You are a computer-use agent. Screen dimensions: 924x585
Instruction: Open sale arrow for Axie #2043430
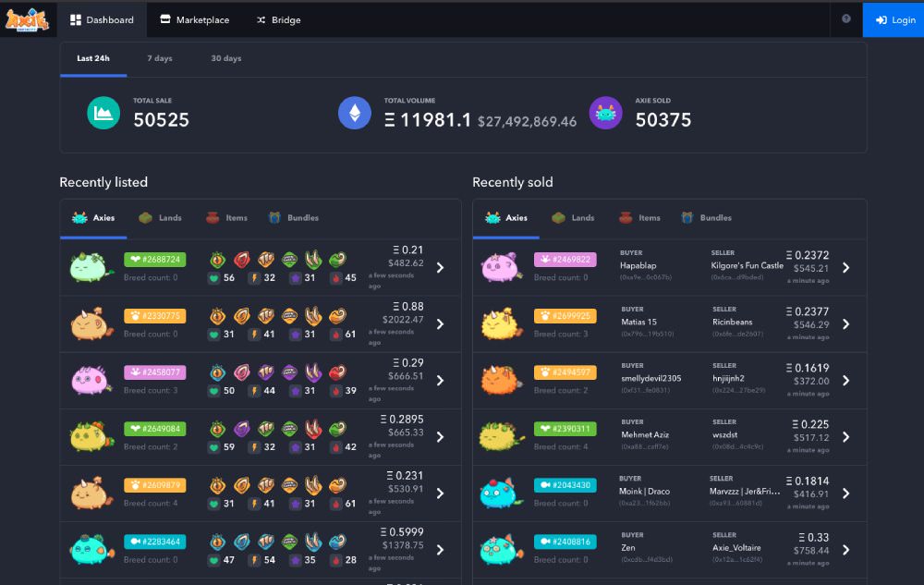(846, 494)
